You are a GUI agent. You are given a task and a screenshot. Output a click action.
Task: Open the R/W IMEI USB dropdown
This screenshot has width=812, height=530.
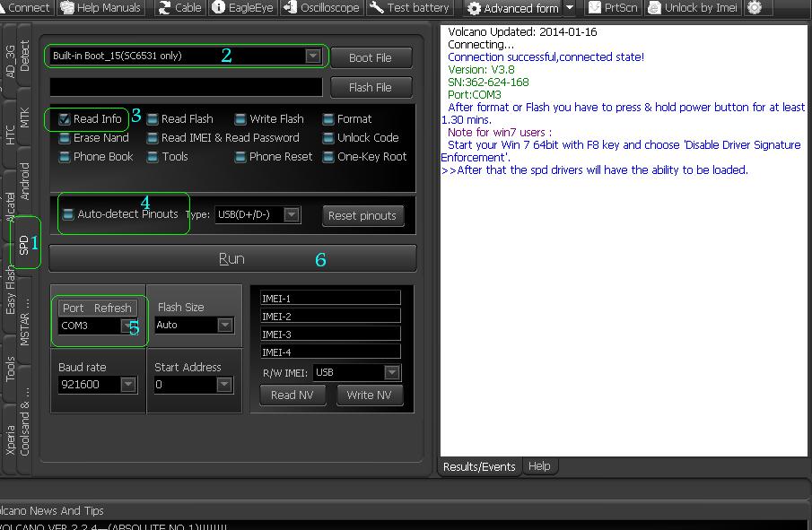pyautogui.click(x=357, y=372)
